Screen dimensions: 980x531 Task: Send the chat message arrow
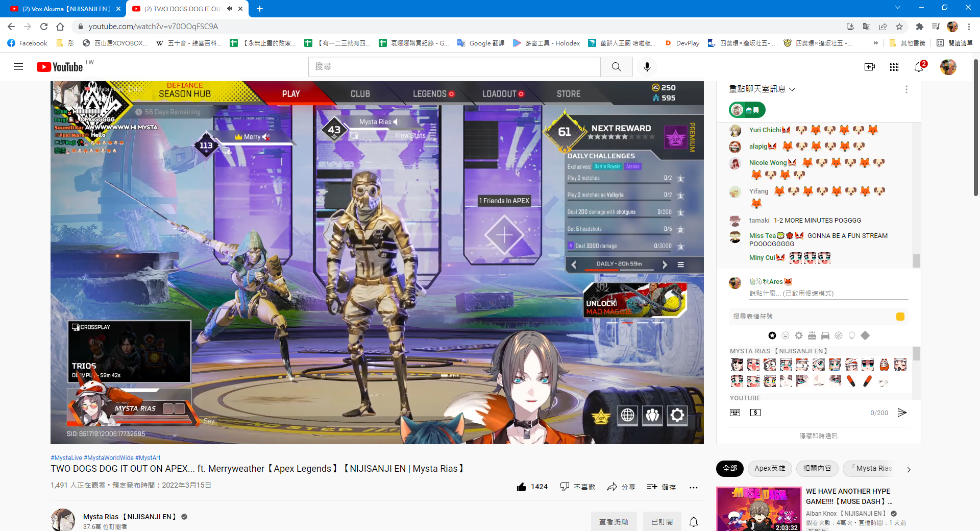tap(902, 413)
